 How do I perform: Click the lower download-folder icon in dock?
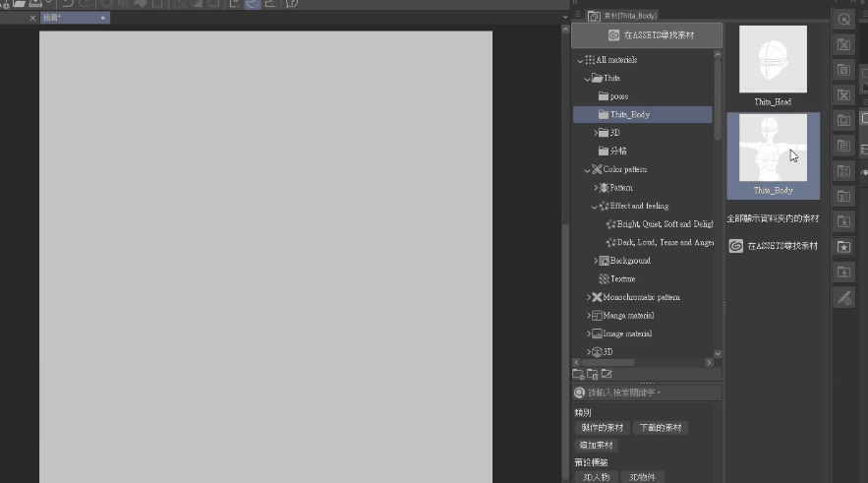(x=843, y=272)
